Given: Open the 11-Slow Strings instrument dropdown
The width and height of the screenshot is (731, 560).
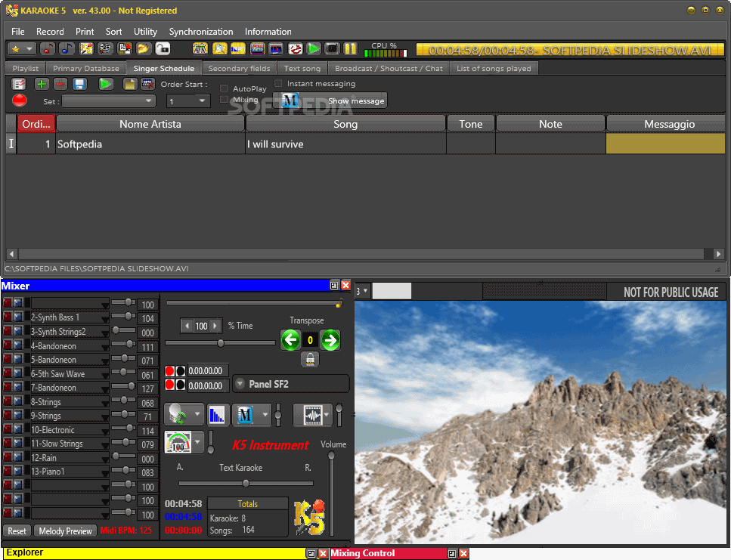Looking at the screenshot, I should pyautogui.click(x=105, y=445).
